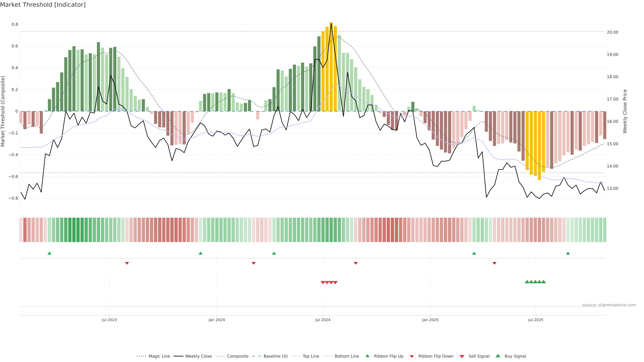Click the rightmost red Ribbon Flip Down triangle
The image size is (644, 362).
coord(495,263)
